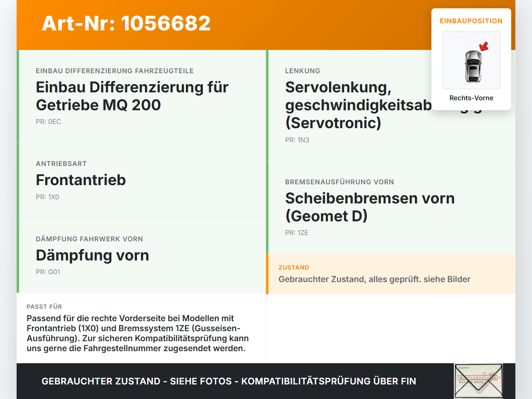This screenshot has height=399, width=532.
Task: Click the 'Frontantrieb' value
Action: click(81, 180)
